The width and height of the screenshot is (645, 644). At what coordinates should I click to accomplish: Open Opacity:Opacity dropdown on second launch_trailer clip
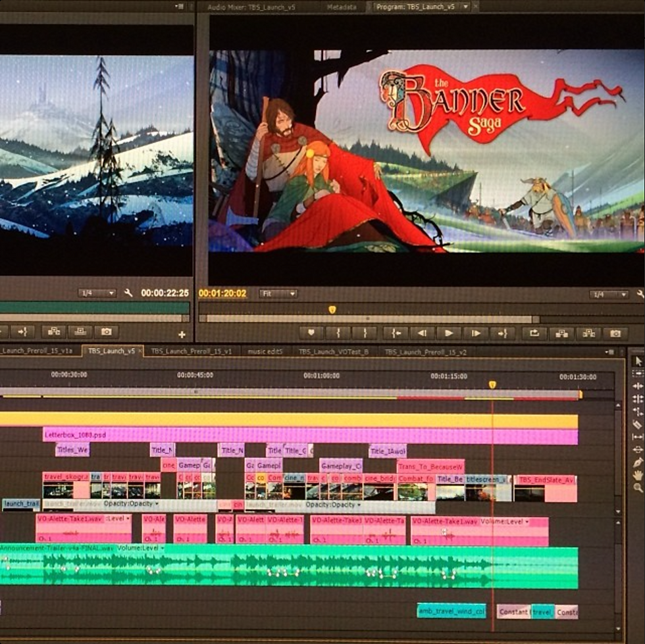[x=359, y=505]
